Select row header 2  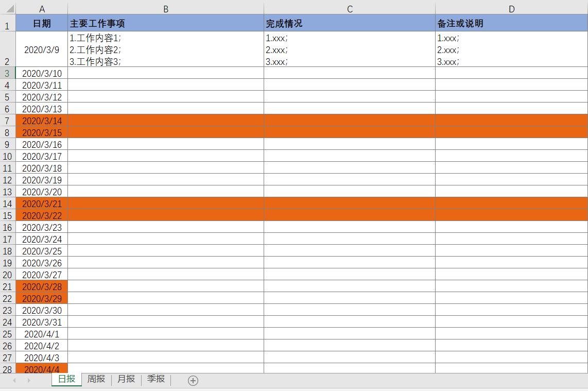point(7,50)
